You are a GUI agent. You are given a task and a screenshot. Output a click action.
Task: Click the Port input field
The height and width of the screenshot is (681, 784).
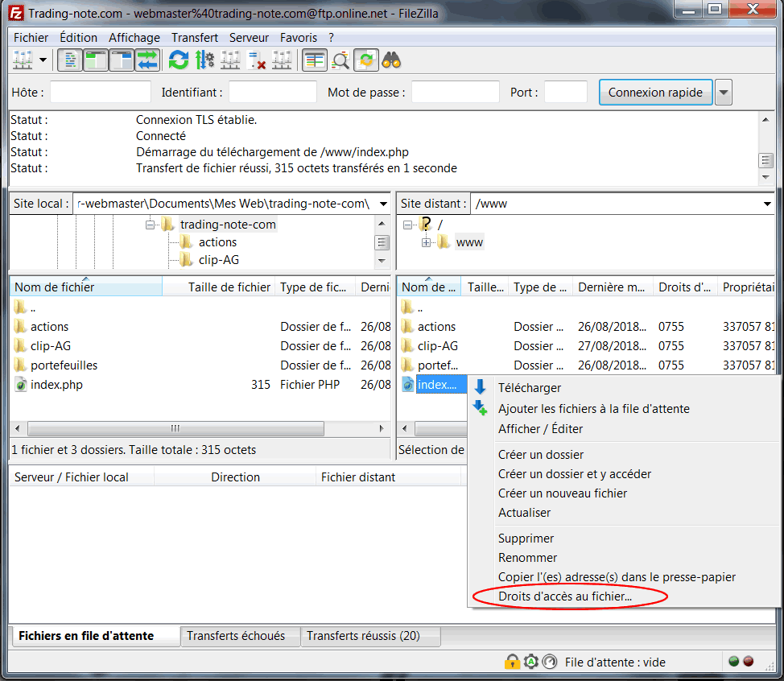[x=566, y=92]
